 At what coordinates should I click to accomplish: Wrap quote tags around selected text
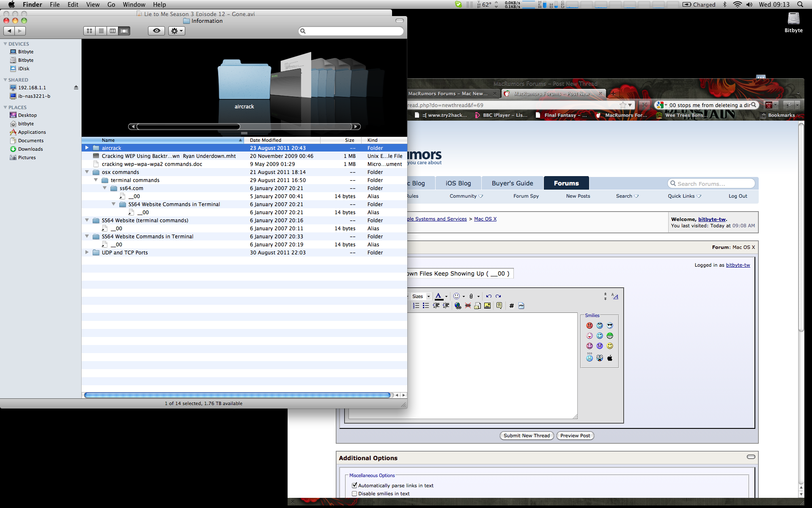499,306
